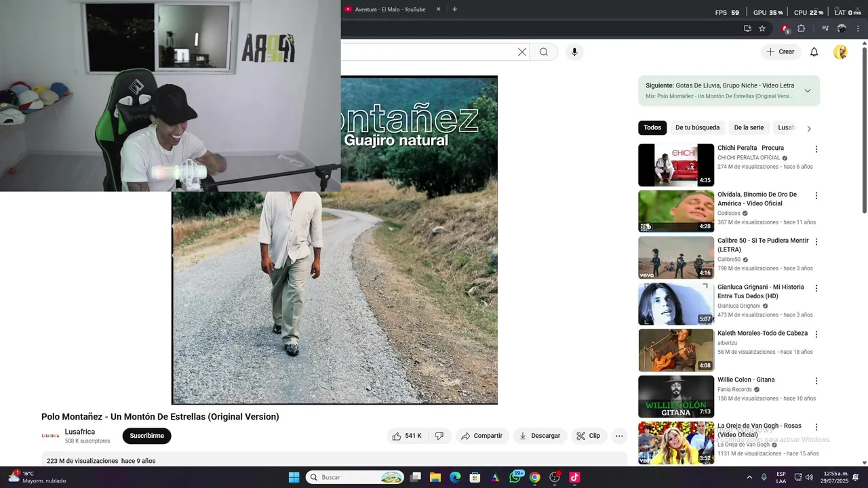Open Task View on the taskbar
Viewport: 868px width, 488px height.
tap(416, 477)
